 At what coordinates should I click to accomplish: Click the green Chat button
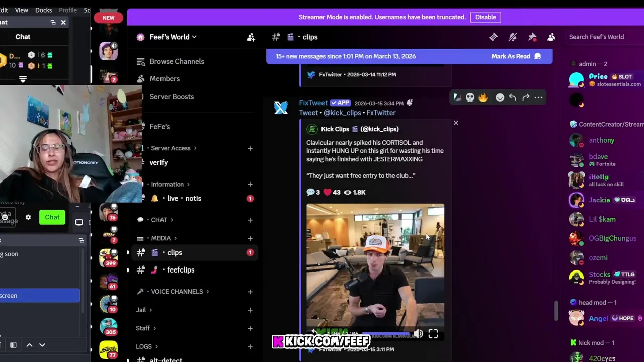click(x=52, y=217)
